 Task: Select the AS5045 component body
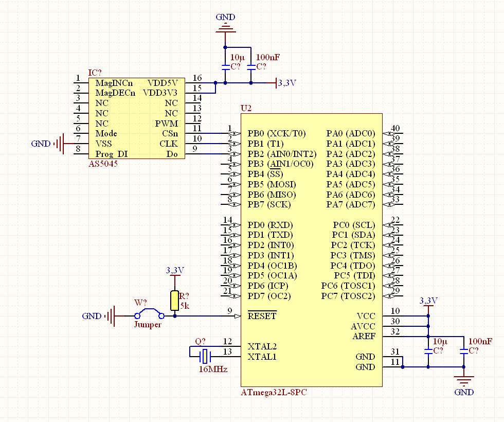point(137,118)
